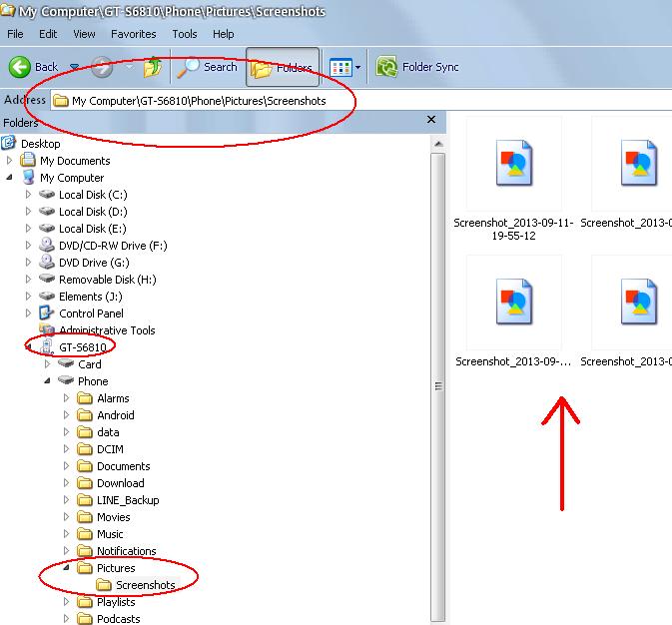Select the Local Disk (E:) drive icon
The image size is (672, 625).
47,228
